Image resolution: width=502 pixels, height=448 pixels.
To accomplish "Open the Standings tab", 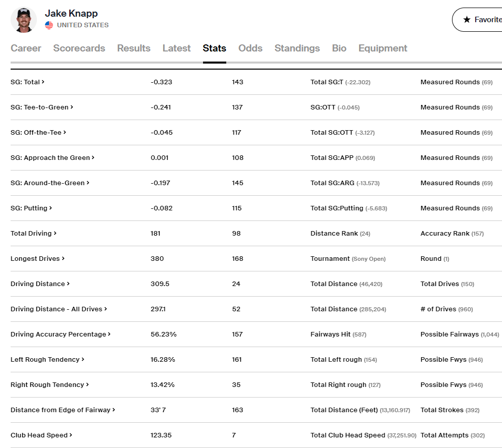I will pyautogui.click(x=297, y=48).
